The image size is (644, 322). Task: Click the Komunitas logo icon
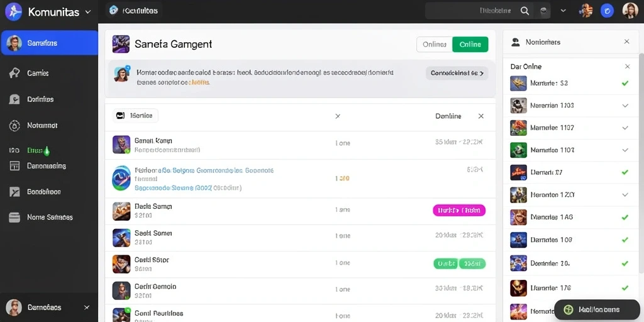(x=14, y=11)
